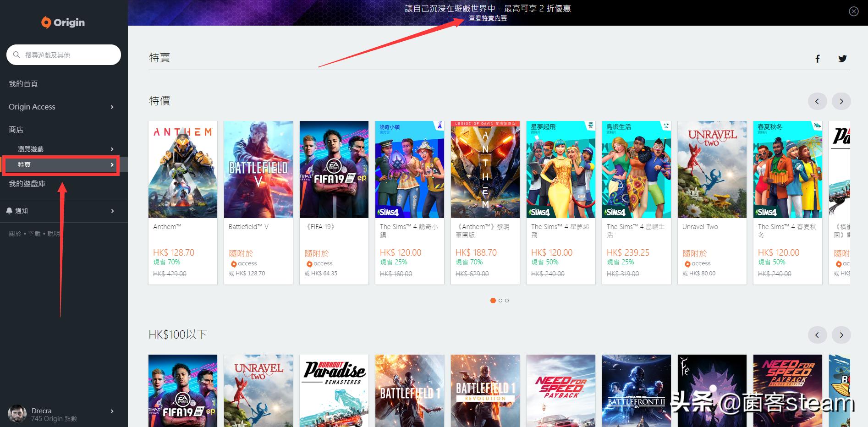868x427 pixels.
Task: Click the 說明 link in the sidebar footer
Action: (53, 233)
